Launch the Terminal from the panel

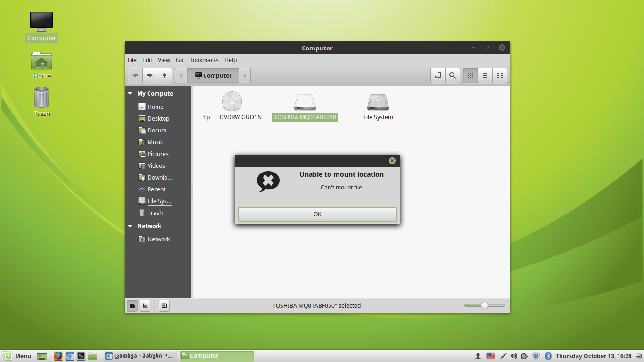pos(81,356)
